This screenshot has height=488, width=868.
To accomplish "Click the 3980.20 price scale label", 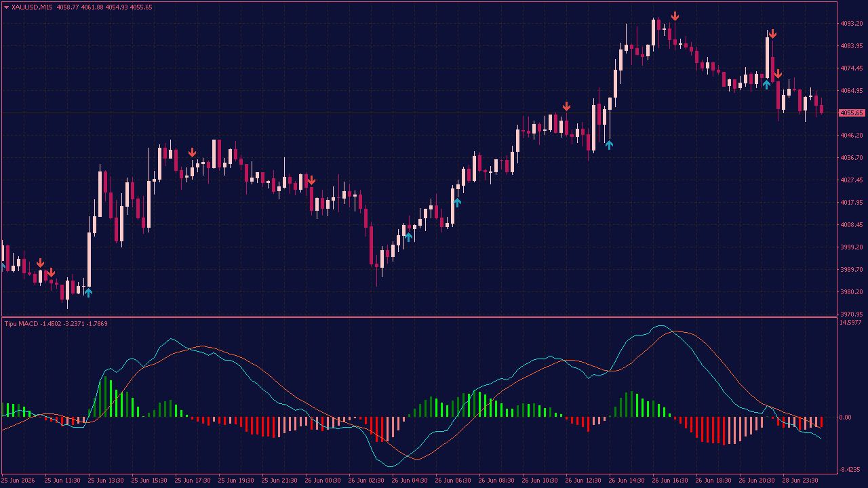I will point(851,292).
